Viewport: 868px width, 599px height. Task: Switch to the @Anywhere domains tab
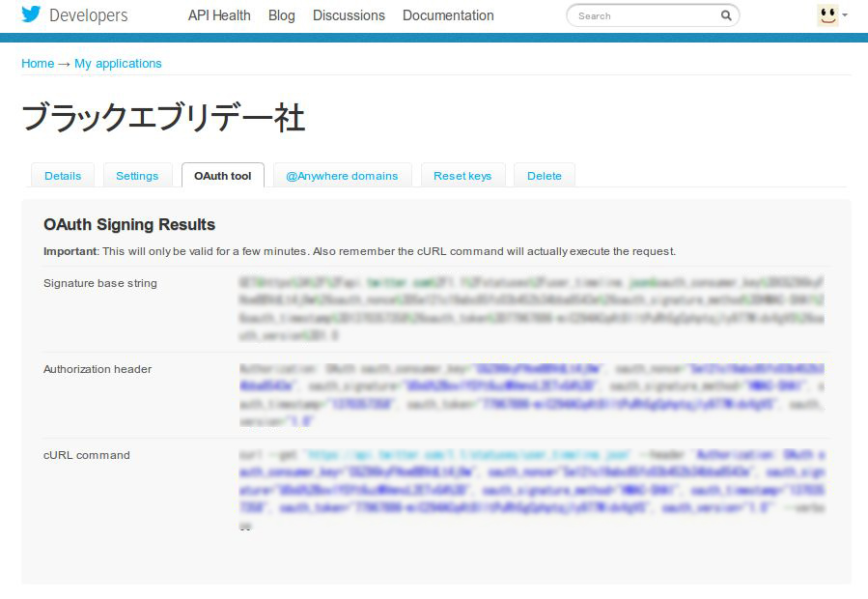[342, 175]
